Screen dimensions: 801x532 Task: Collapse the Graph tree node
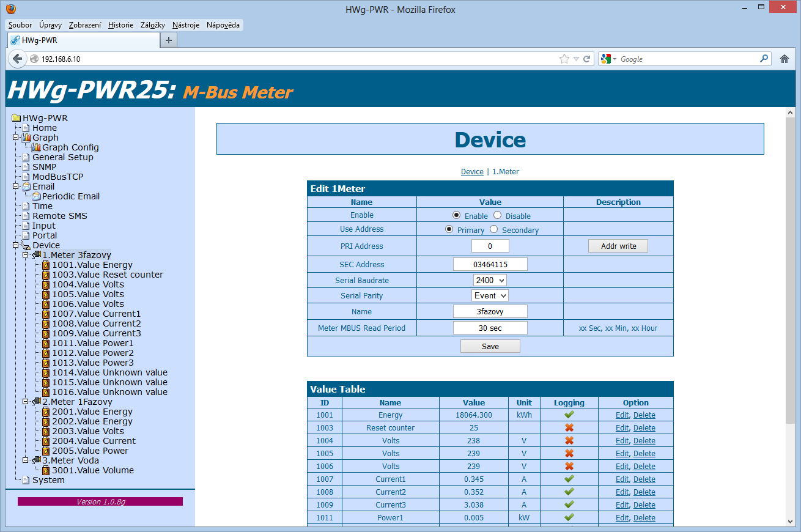point(16,138)
